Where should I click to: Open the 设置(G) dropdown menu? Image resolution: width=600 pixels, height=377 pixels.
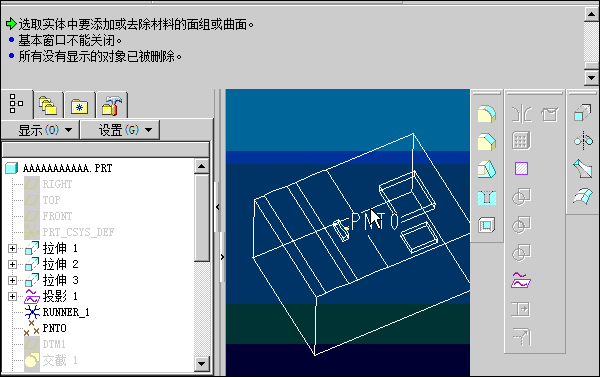coord(120,130)
